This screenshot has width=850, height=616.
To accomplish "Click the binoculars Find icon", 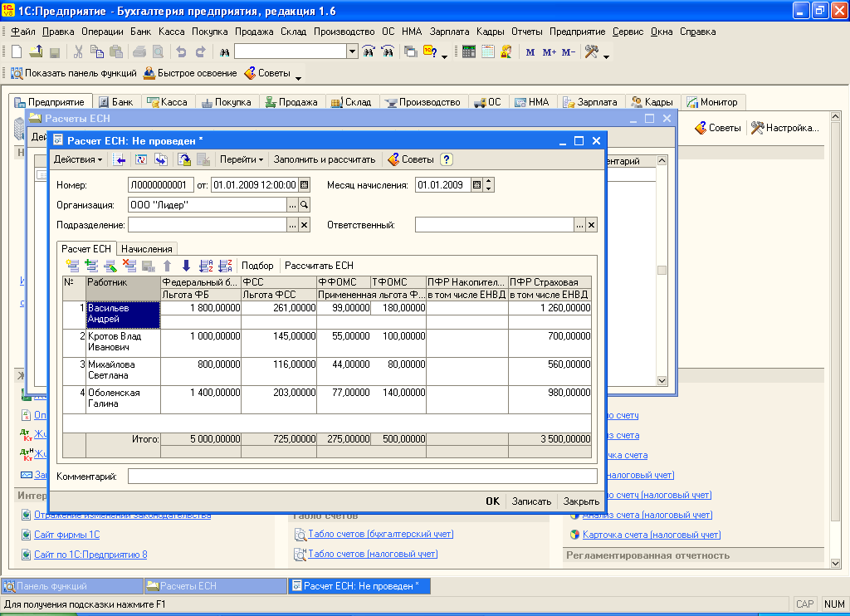I will pyautogui.click(x=224, y=52).
